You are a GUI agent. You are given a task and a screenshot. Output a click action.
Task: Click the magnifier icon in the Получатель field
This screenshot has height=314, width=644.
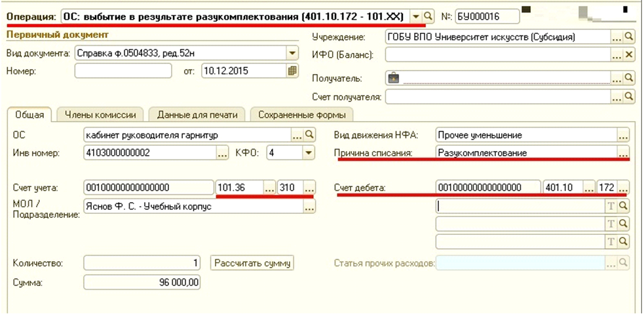(629, 78)
